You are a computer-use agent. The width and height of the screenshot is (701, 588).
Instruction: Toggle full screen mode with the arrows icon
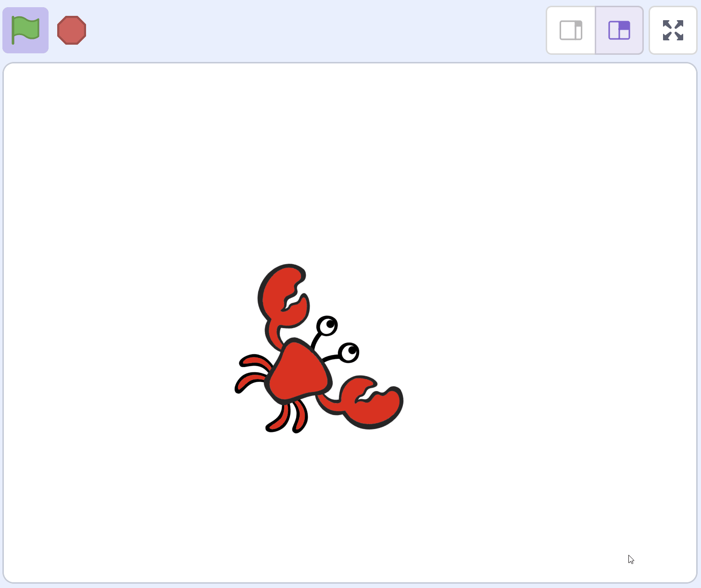click(673, 30)
